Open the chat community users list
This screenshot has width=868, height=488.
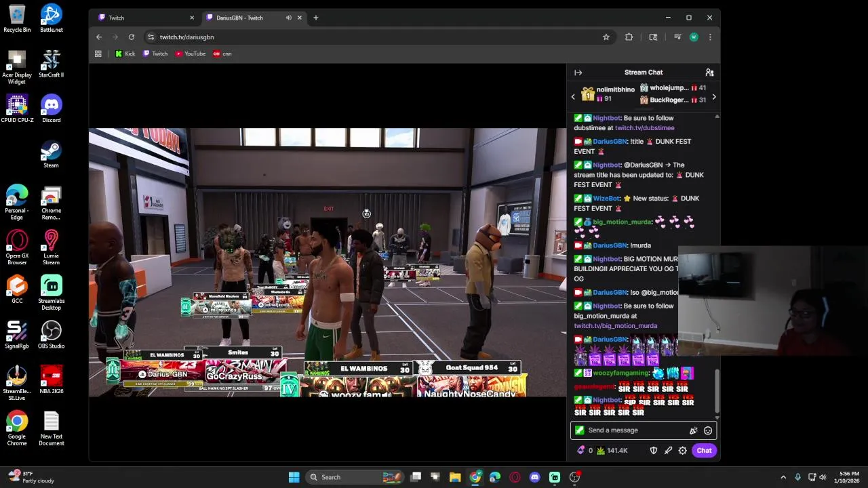(x=709, y=73)
